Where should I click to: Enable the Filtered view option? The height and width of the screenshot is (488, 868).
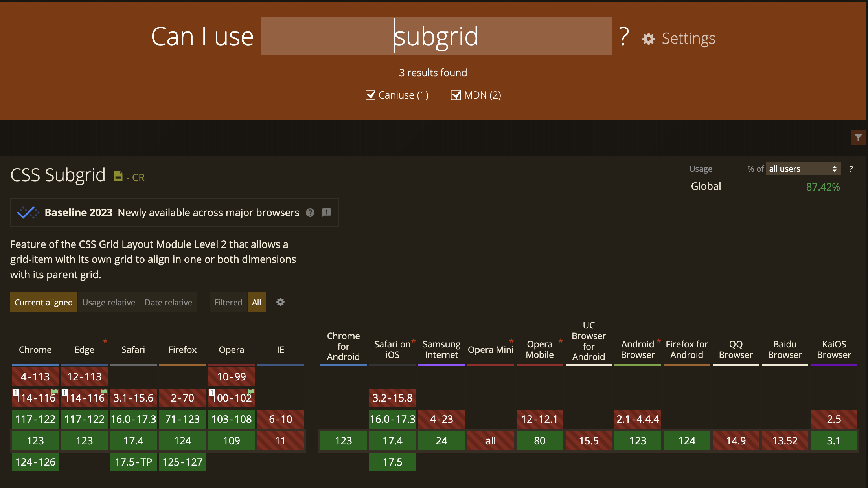click(x=228, y=302)
